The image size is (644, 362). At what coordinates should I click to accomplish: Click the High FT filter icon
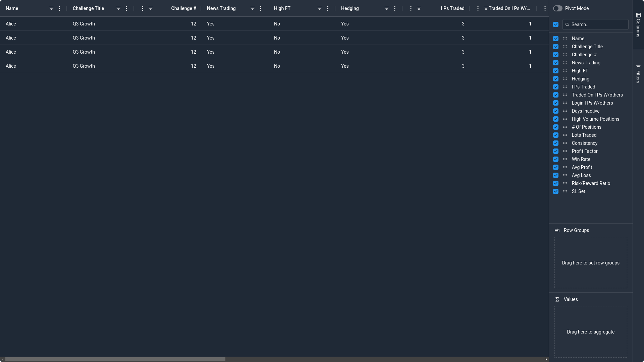[320, 8]
